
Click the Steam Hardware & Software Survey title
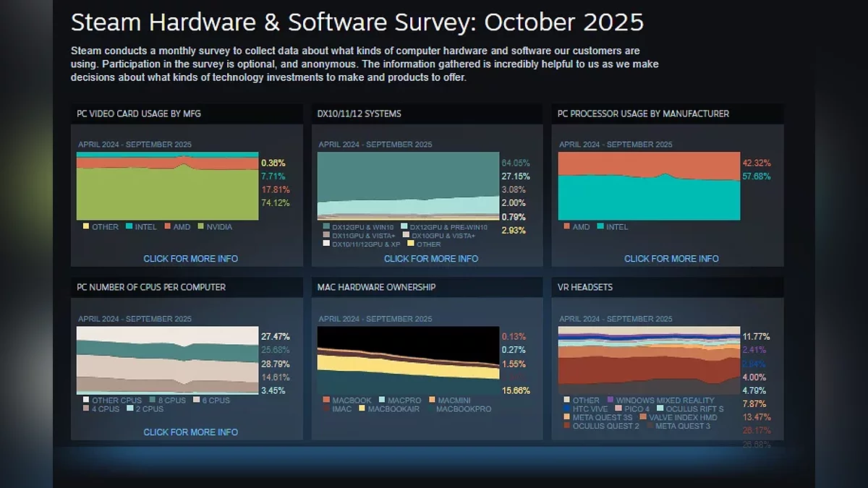coord(357,22)
